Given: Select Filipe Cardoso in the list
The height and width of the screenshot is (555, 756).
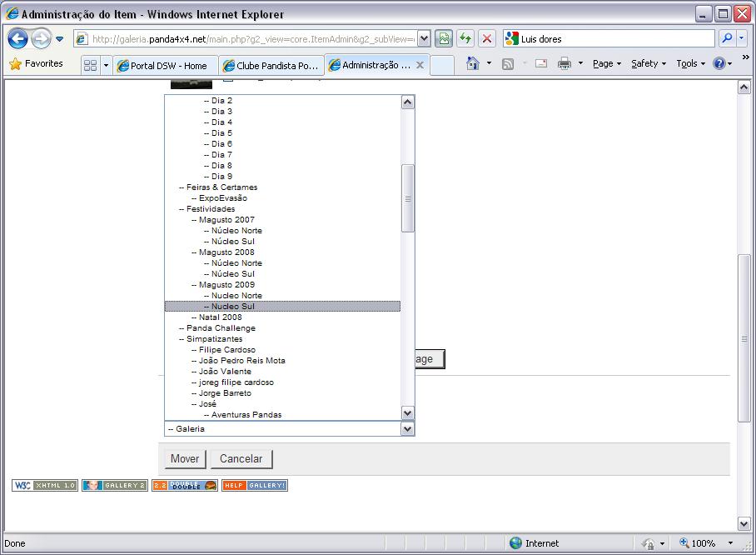Looking at the screenshot, I should [282, 349].
